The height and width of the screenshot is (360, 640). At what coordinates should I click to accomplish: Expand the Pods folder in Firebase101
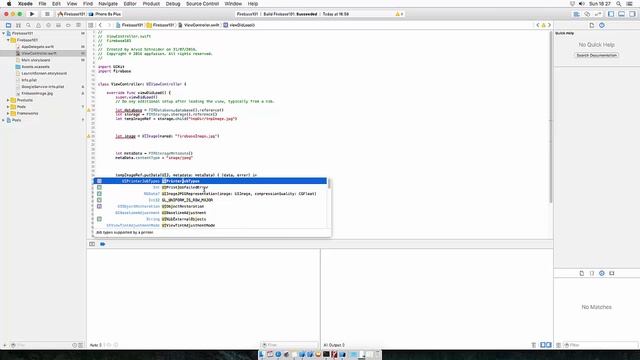click(8, 107)
